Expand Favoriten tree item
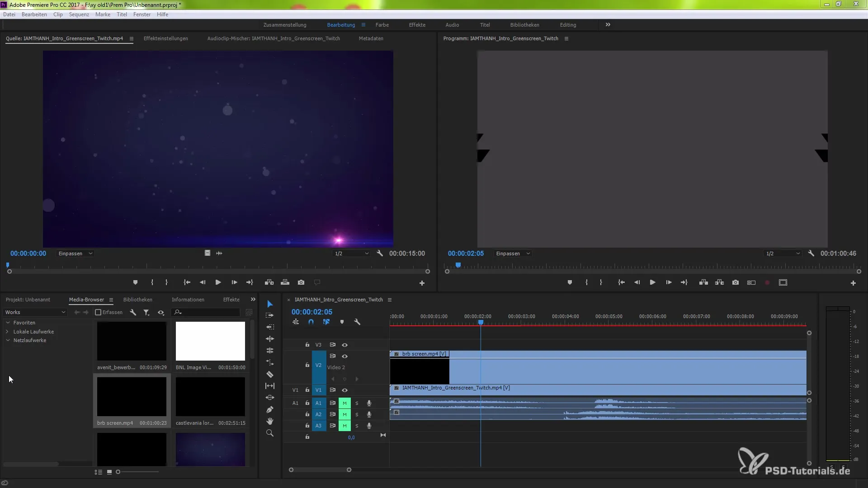 [8, 323]
